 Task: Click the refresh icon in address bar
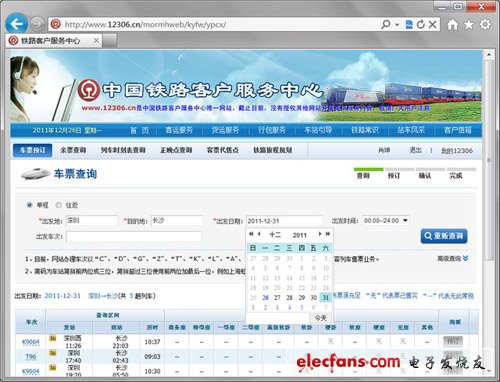421,24
